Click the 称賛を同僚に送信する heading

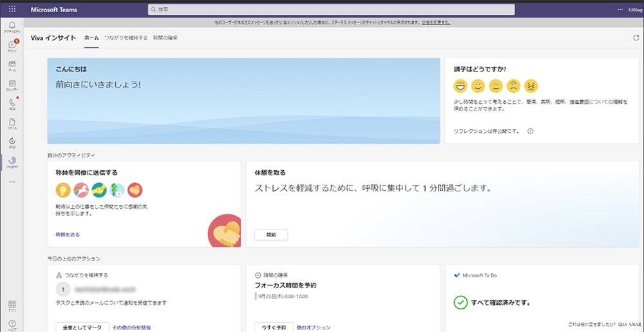tap(87, 173)
